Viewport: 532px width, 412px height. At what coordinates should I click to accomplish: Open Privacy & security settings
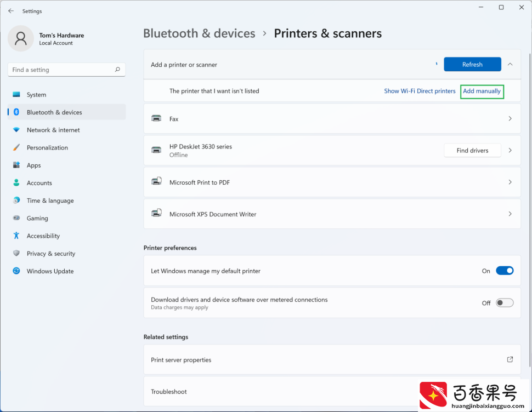(67, 253)
